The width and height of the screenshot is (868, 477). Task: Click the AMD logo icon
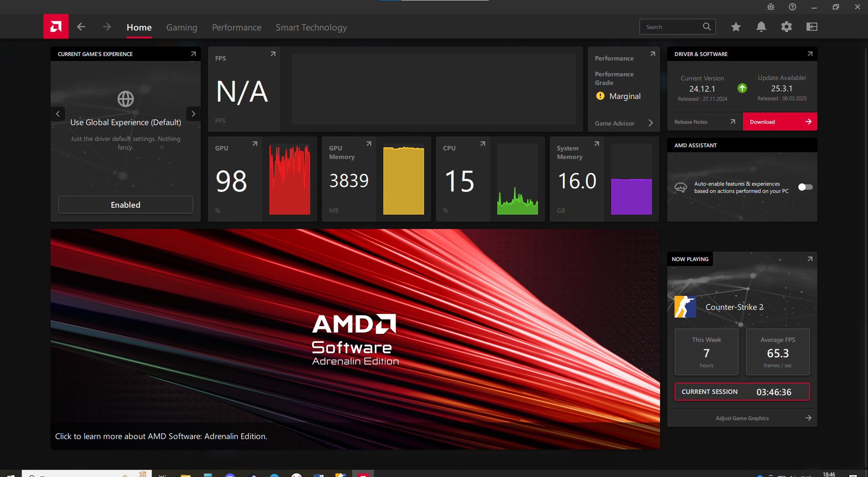click(56, 27)
